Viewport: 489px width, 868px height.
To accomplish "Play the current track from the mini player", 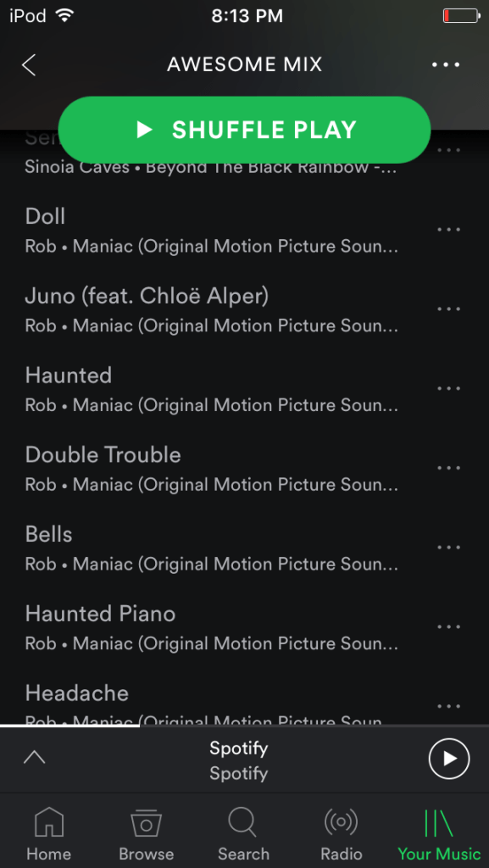I will 448,759.
